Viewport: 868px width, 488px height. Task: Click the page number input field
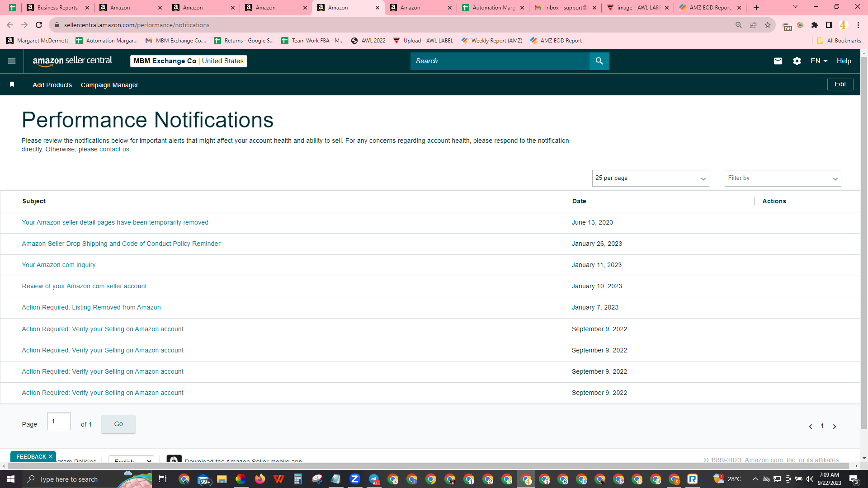point(59,421)
